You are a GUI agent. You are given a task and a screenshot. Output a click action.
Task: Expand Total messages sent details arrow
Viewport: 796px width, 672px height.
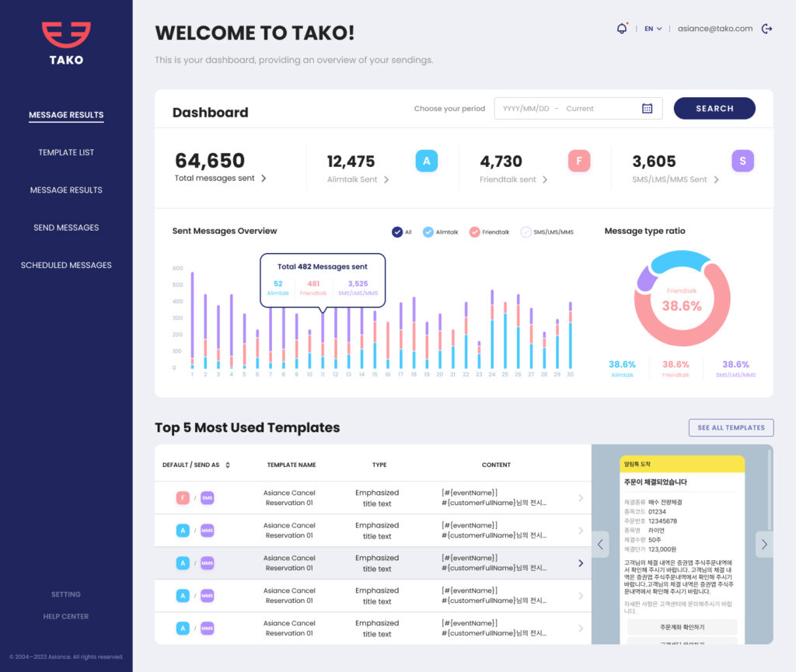coord(264,179)
